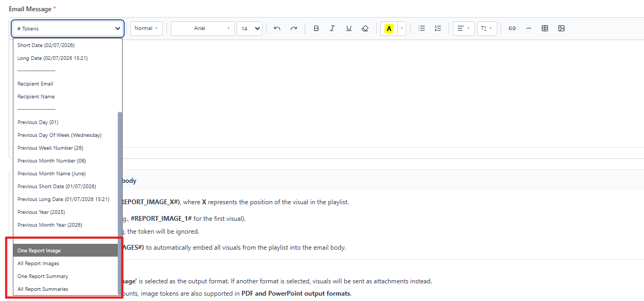Insert a numbered list
Image resolution: width=644 pixels, height=301 pixels.
pos(438,28)
